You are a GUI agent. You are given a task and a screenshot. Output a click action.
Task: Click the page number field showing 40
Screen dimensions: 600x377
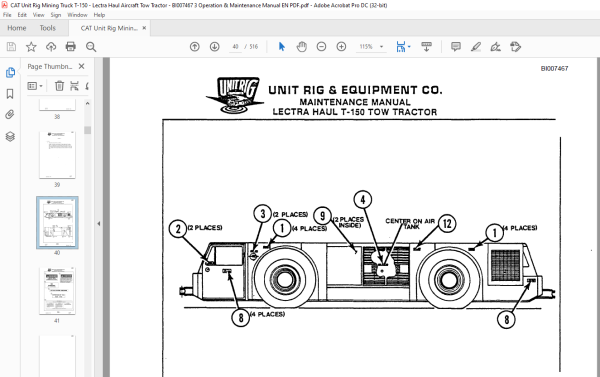[x=235, y=47]
